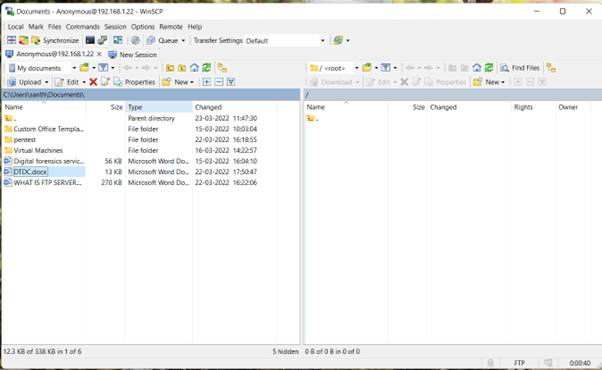
Task: Toggle the remote directory tree icon
Action: [551, 68]
